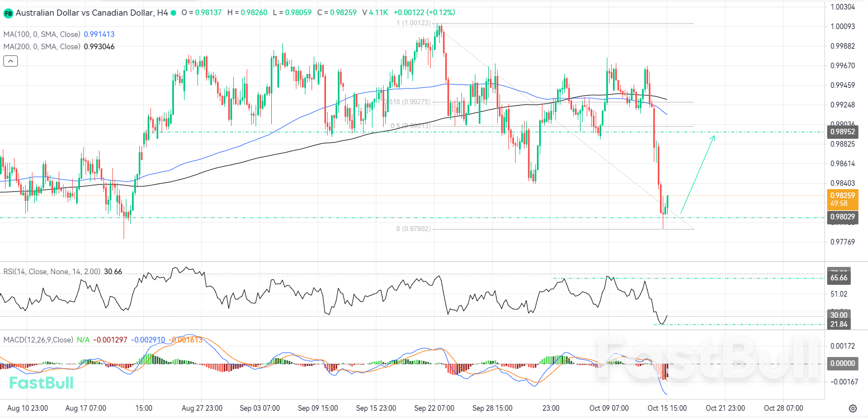The width and height of the screenshot is (868, 418).
Task: Select the MA(200, 0, SMA, Close) indicator label
Action: pos(42,46)
